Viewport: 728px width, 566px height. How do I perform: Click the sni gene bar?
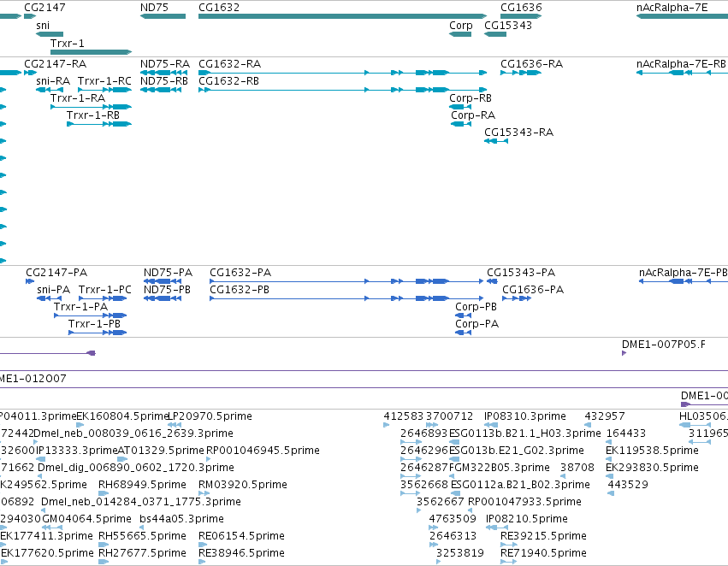tap(50, 34)
